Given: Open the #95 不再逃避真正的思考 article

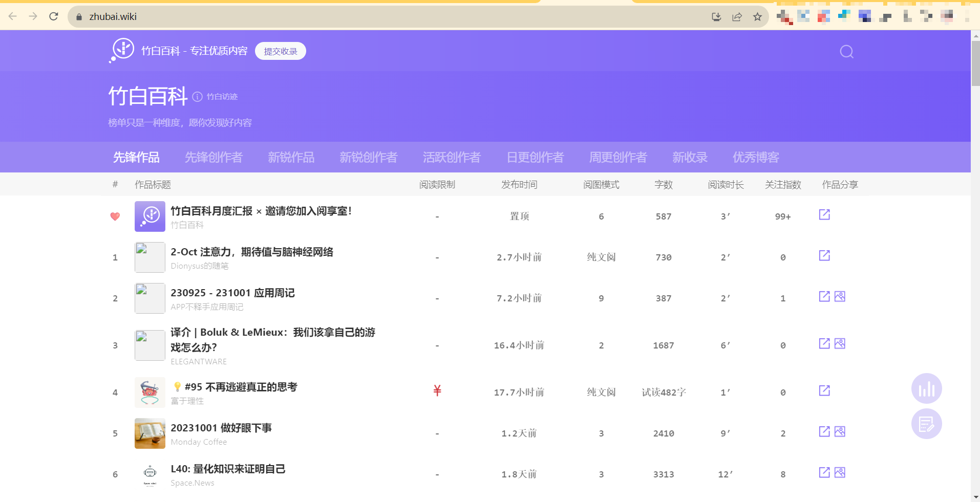Looking at the screenshot, I should tap(241, 387).
